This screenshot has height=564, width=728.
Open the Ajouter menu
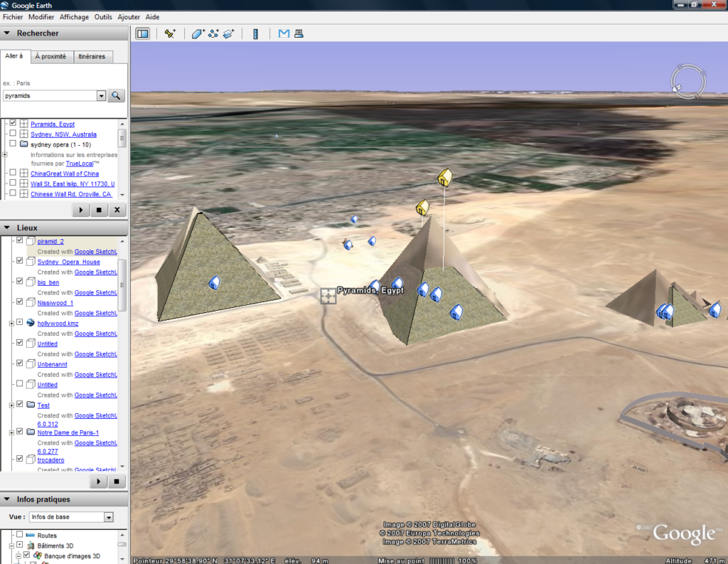[129, 17]
